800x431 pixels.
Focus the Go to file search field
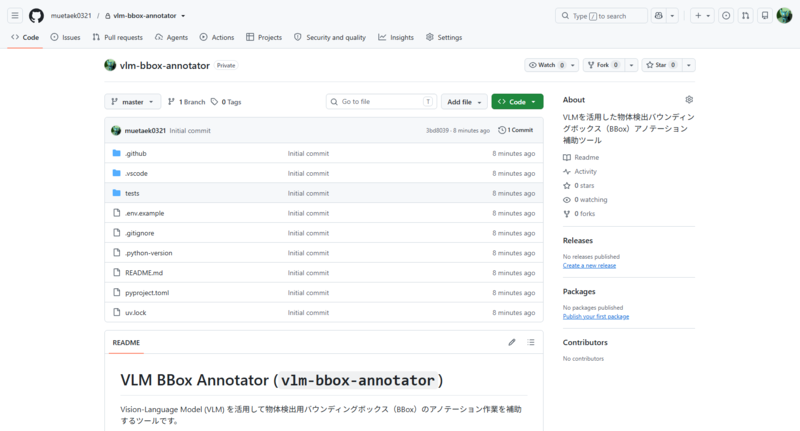(x=381, y=102)
